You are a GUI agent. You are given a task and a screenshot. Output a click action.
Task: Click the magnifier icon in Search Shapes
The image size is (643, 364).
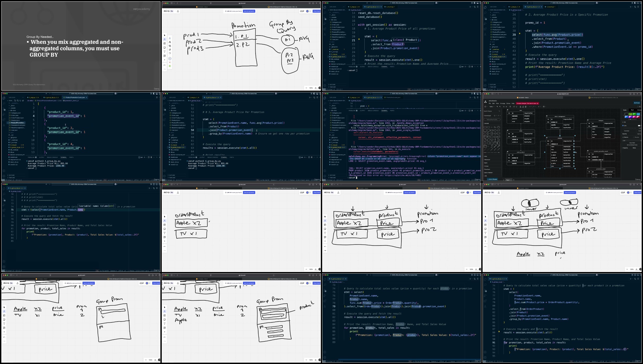click(499, 111)
